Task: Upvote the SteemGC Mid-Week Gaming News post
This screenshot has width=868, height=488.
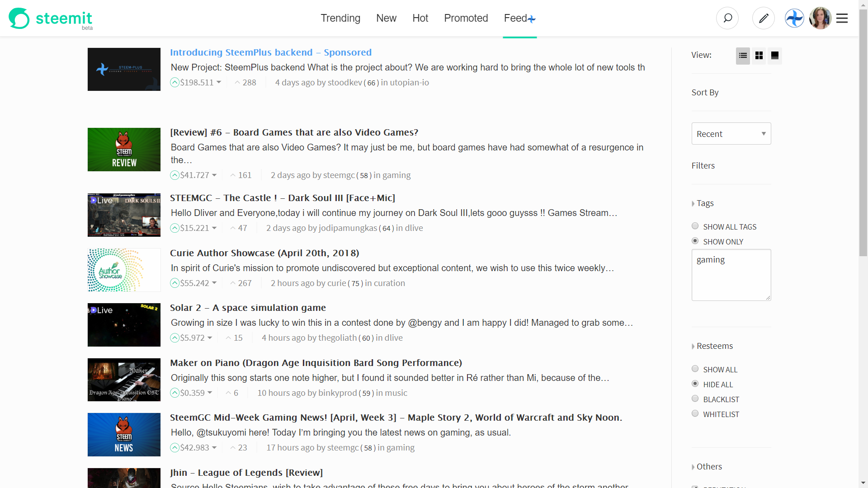Action: coord(175,447)
